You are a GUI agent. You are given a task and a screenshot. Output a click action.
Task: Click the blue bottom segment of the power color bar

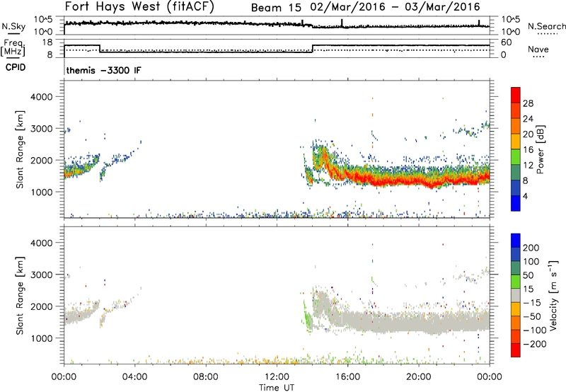(x=516, y=203)
